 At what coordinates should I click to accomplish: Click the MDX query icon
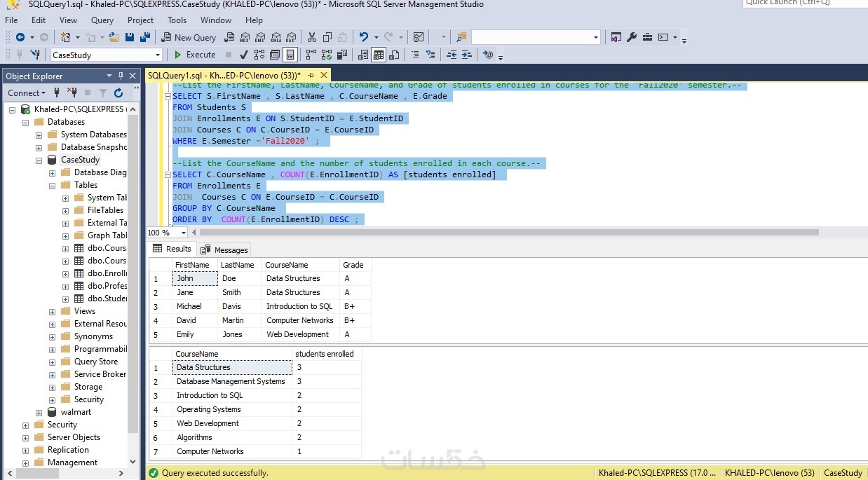244,37
